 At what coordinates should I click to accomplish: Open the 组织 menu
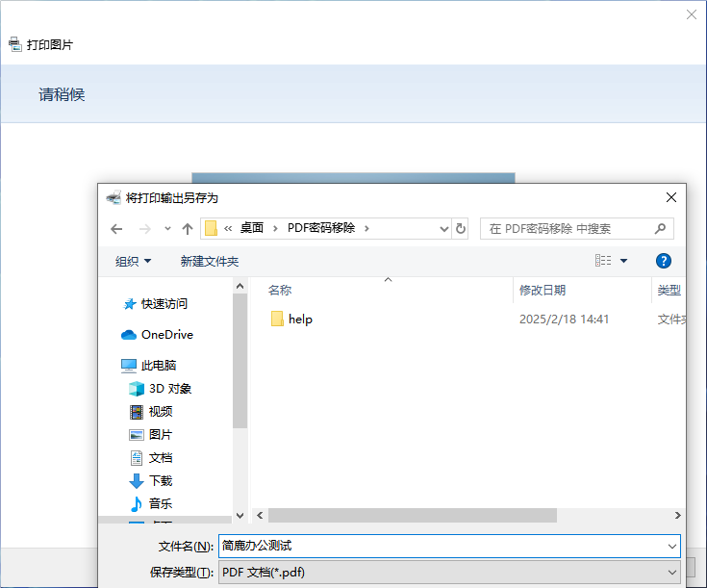coord(133,262)
